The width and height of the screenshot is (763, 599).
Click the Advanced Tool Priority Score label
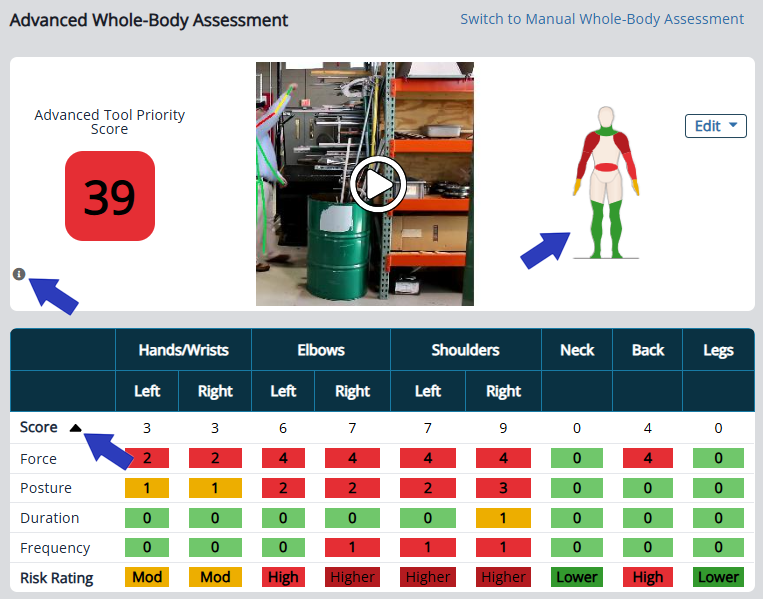coord(110,122)
